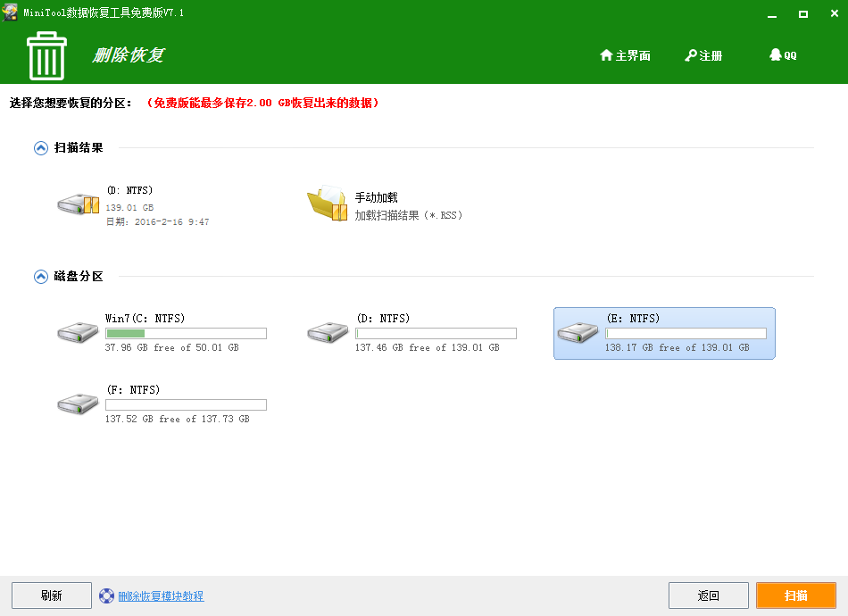The height and width of the screenshot is (616, 848).
Task: Click the 139.01 GB scan result size
Action: click(129, 208)
